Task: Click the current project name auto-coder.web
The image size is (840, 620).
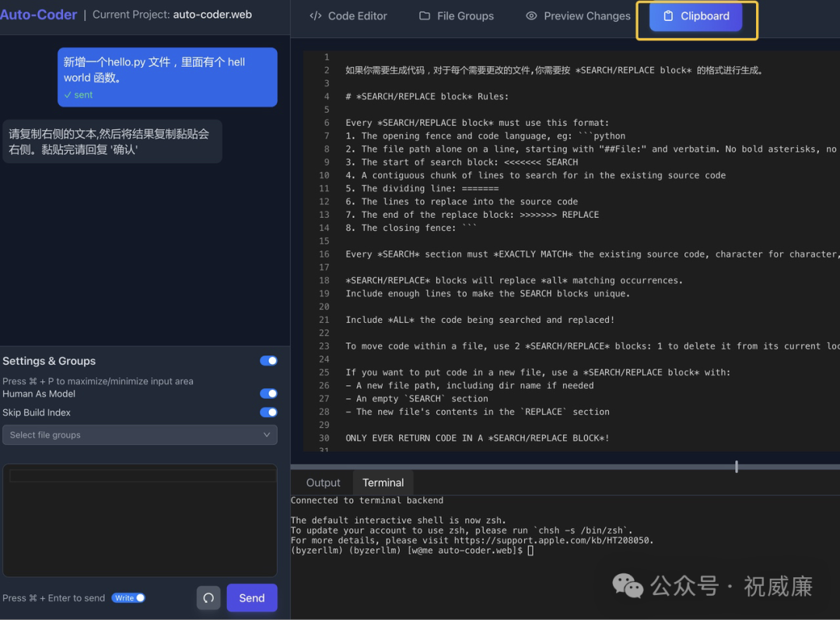Action: 212,15
